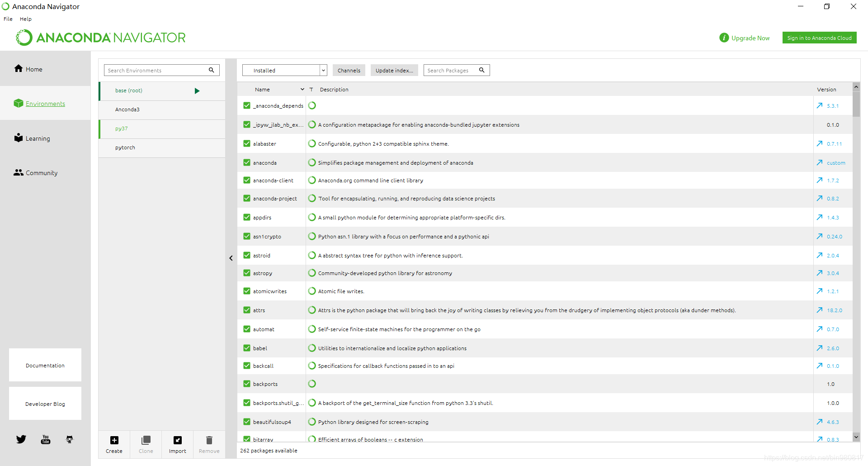
Task: Toggle the automat package checkbox
Action: [x=247, y=329]
